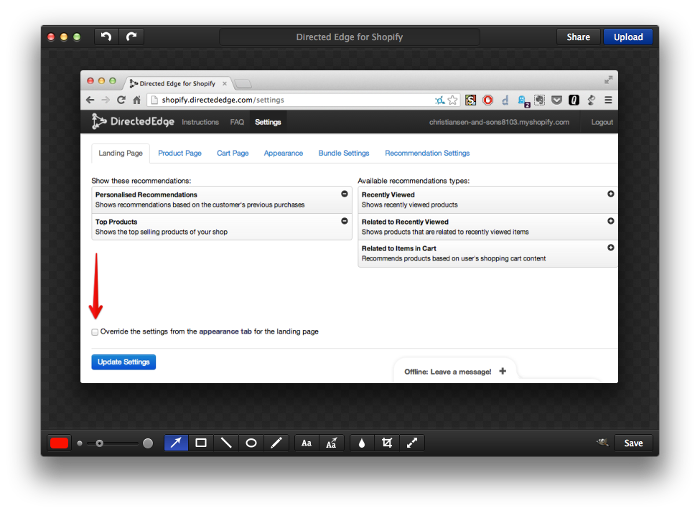
Task: Switch to Cart Page tab
Action: 232,153
